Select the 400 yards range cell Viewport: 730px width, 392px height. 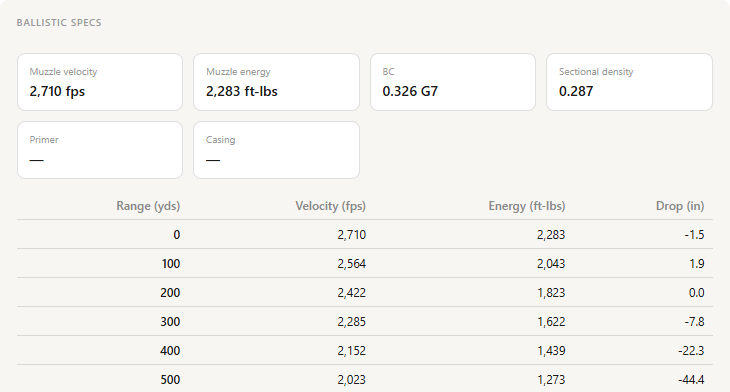170,351
